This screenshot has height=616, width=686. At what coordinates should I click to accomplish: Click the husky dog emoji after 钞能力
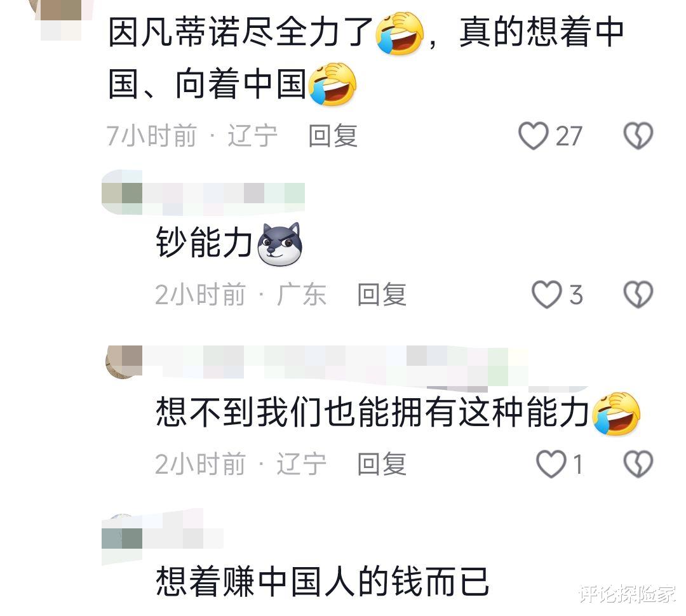tap(279, 244)
